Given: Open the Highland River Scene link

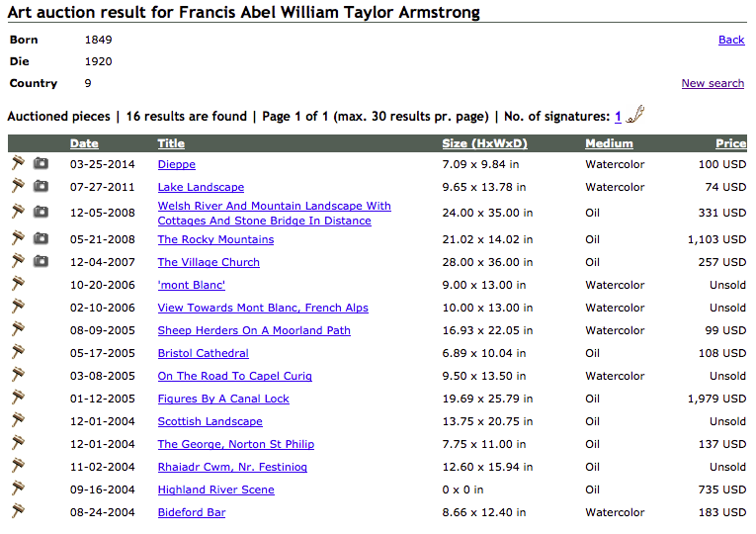Looking at the screenshot, I should [x=216, y=489].
